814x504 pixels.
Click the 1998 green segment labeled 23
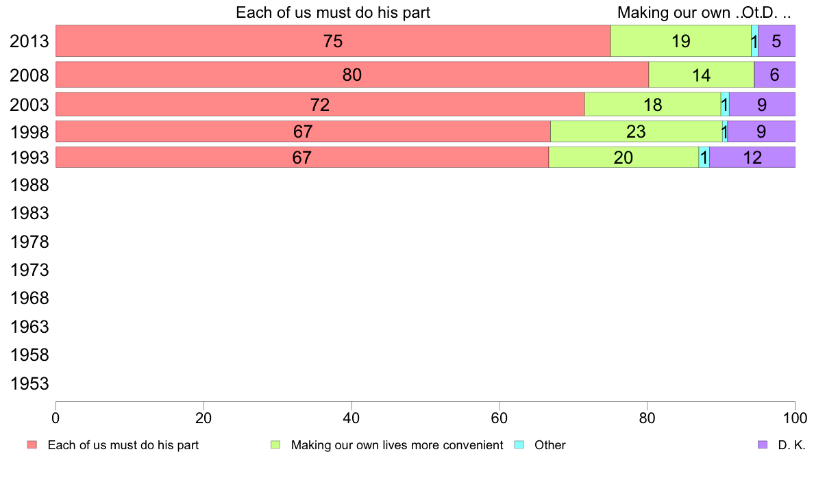click(x=637, y=131)
